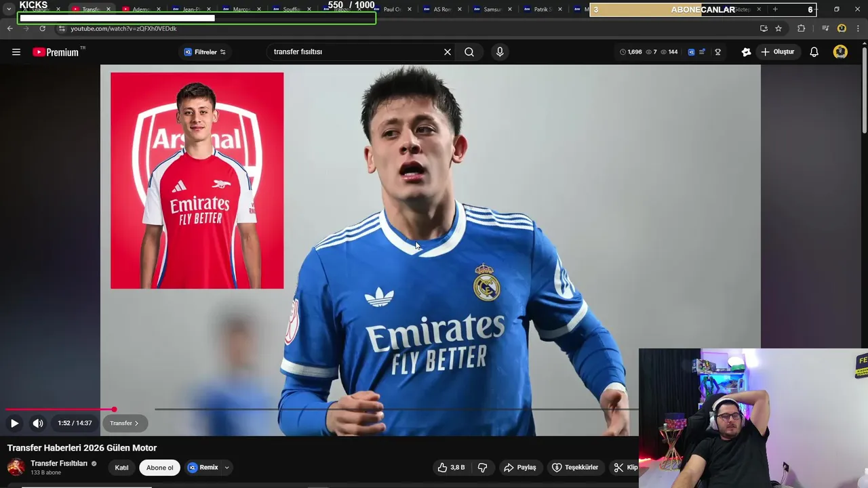The width and height of the screenshot is (868, 488).
Task: Expand the dropdown arrow beside Remix
Action: 226,468
